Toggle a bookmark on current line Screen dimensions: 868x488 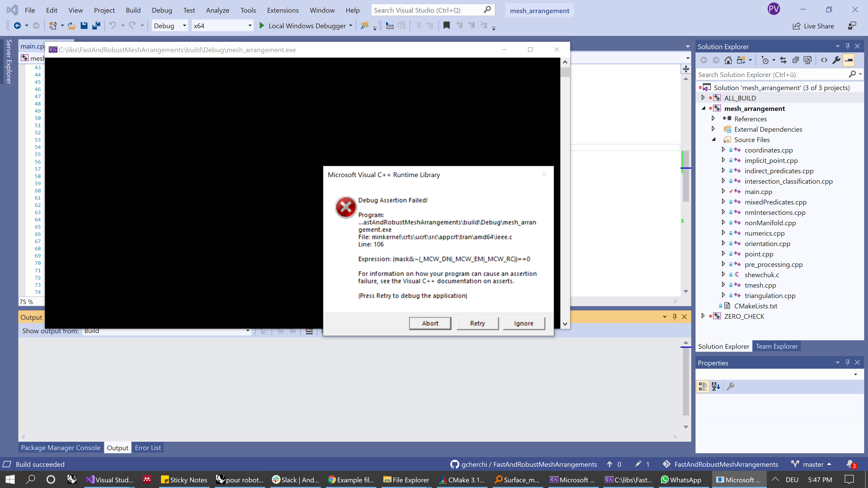tap(446, 25)
